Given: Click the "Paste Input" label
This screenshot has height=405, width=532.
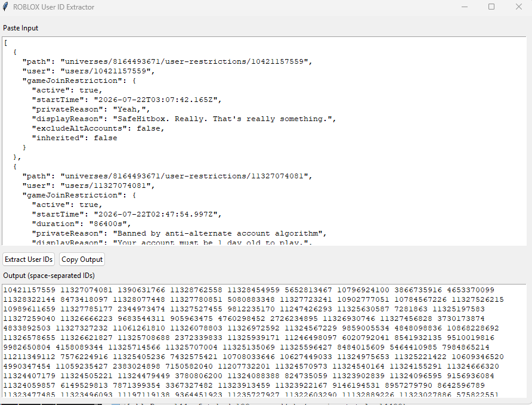Looking at the screenshot, I should 21,28.
